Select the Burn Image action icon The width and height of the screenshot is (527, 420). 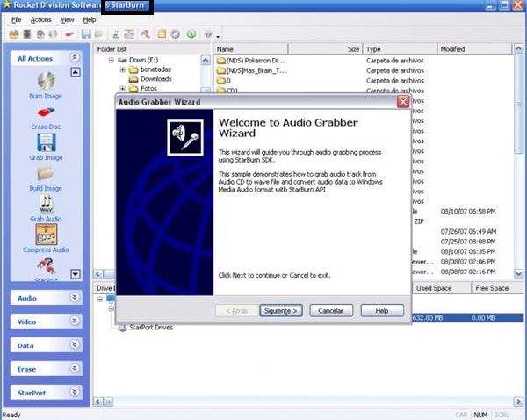tap(46, 80)
